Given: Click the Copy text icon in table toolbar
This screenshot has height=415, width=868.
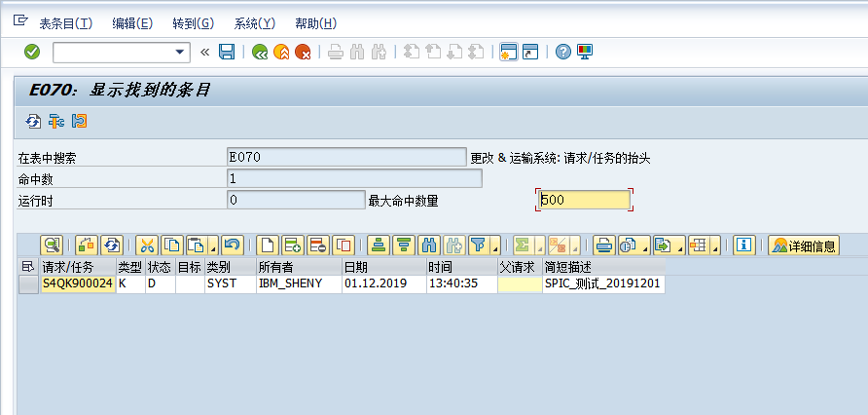Looking at the screenshot, I should click(172, 245).
